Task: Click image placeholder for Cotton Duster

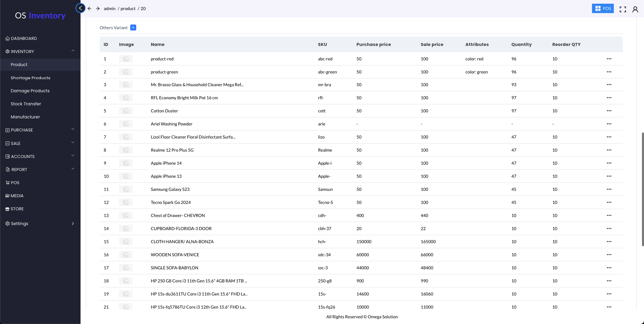Action: (x=126, y=111)
